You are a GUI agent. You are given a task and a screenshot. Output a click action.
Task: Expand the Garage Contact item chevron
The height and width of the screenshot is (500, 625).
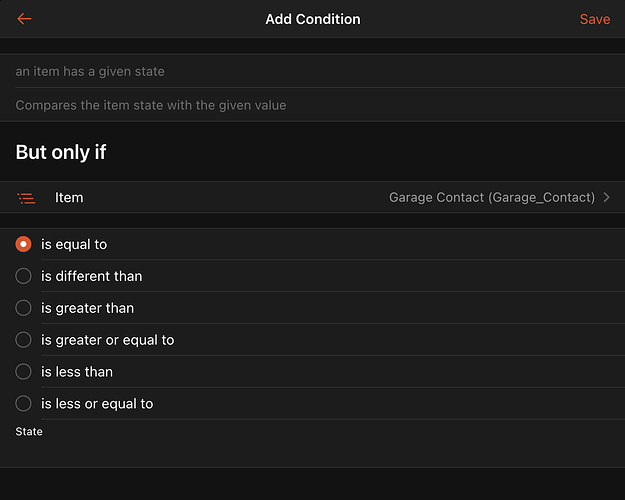(x=606, y=198)
